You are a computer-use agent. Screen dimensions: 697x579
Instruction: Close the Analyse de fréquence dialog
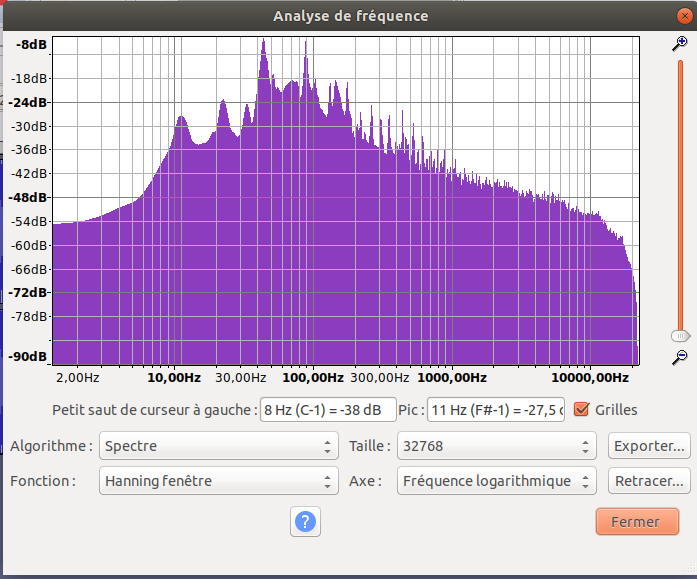click(685, 16)
